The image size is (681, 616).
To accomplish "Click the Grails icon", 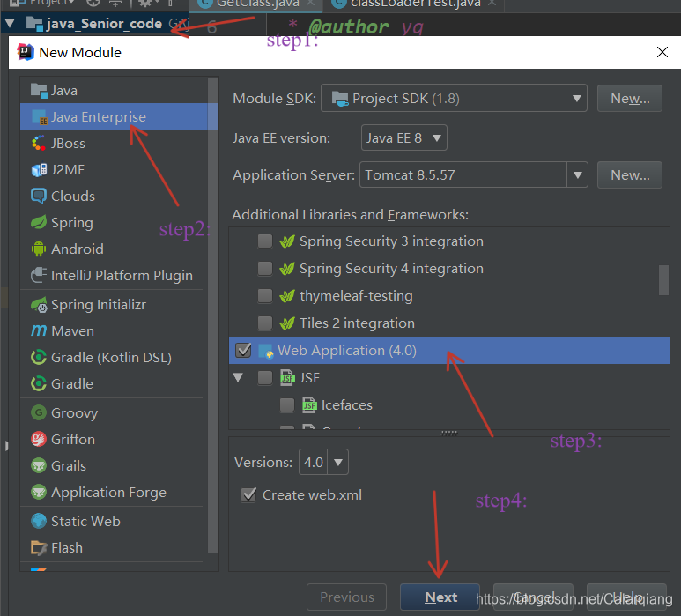I will (39, 465).
